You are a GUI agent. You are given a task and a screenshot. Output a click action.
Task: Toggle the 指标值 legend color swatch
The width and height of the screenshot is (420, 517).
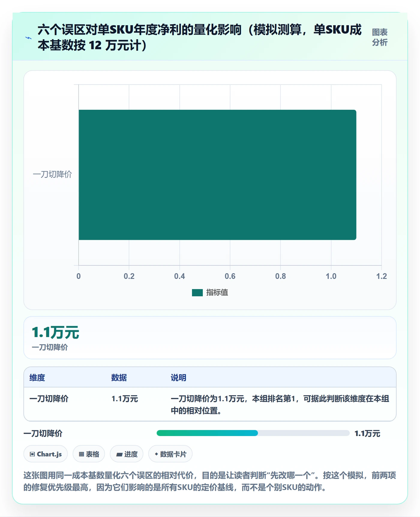coord(197,292)
